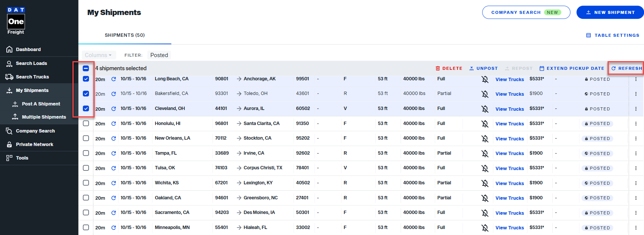Open the Columns dropdown
The width and height of the screenshot is (644, 235).
click(98, 55)
